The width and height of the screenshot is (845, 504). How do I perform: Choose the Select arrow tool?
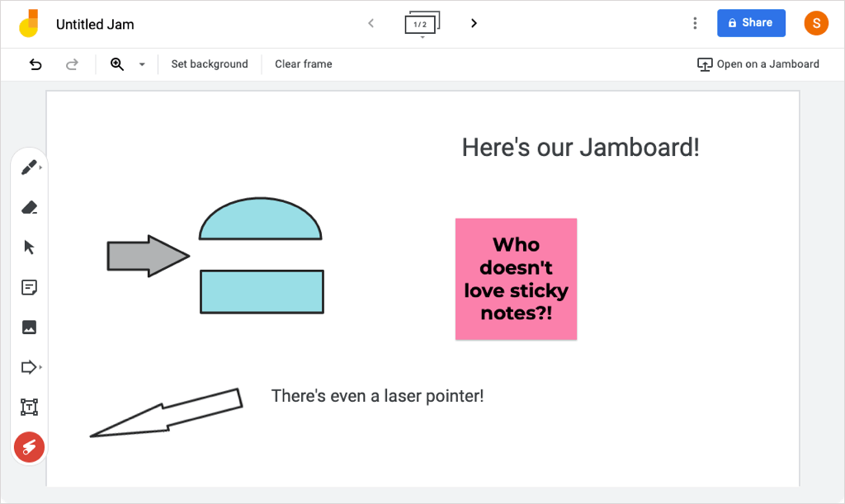pyautogui.click(x=30, y=247)
